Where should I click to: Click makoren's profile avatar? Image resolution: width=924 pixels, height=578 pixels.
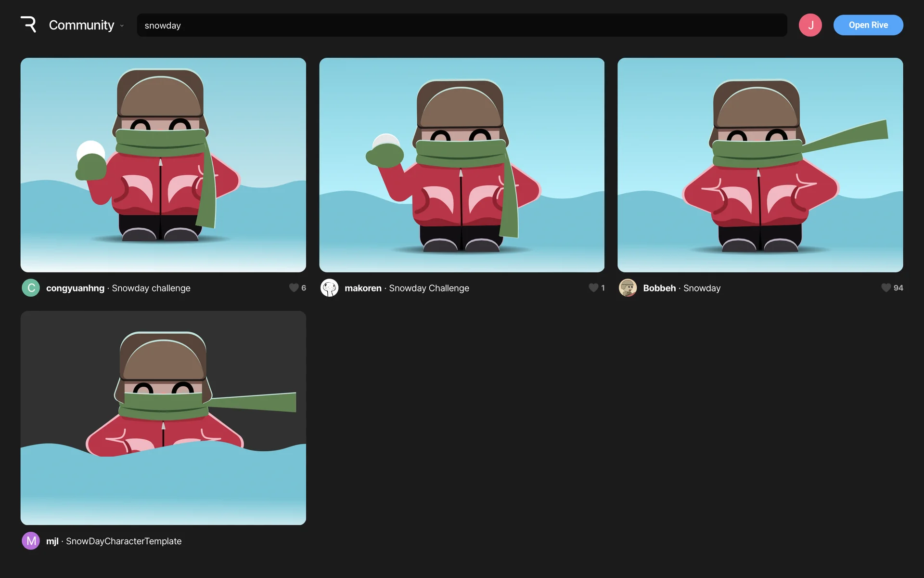click(329, 288)
